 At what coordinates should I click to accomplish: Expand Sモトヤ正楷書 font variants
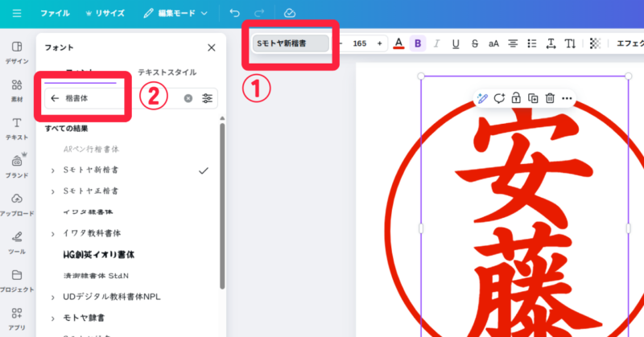tap(52, 191)
